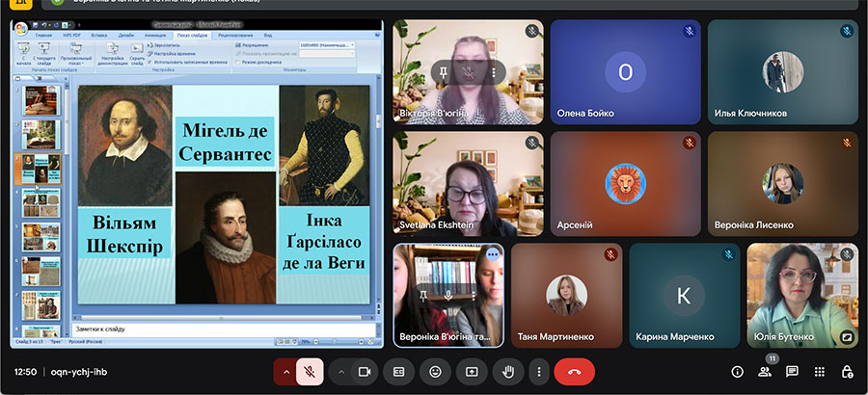
Task: Click the zoom out minus button
Action: coord(316,342)
